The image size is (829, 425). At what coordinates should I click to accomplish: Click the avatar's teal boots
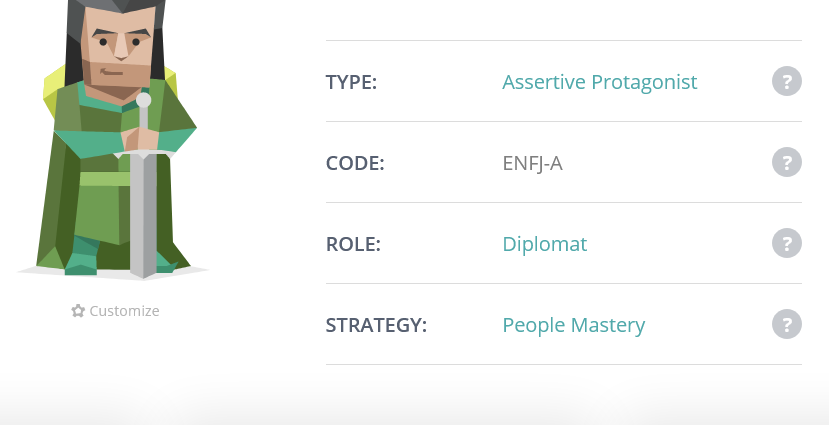82,256
